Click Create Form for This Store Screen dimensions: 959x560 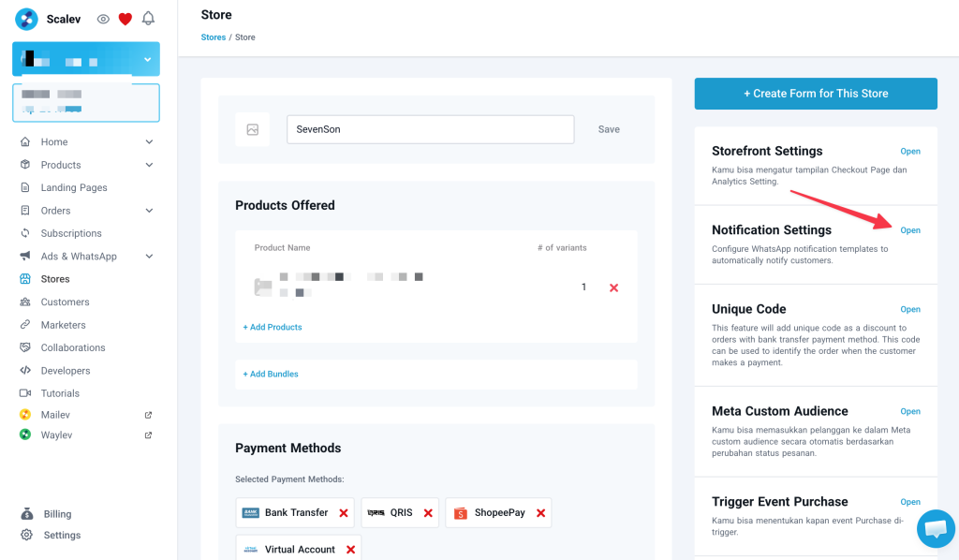coord(815,94)
